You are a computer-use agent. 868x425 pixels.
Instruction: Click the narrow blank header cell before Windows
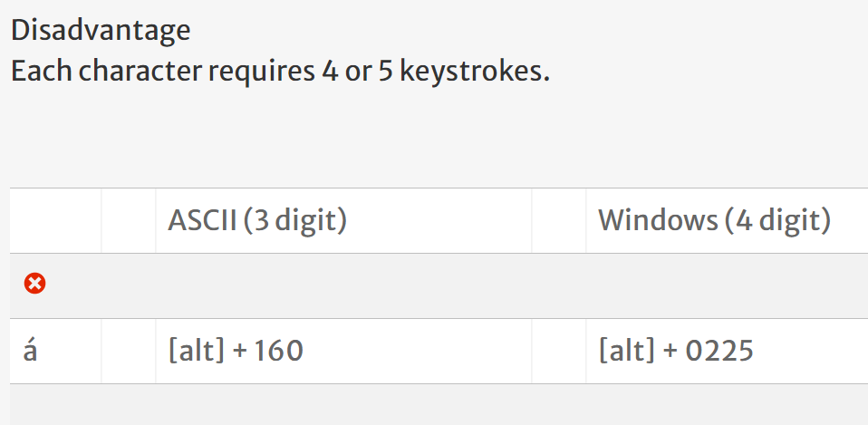pos(559,220)
